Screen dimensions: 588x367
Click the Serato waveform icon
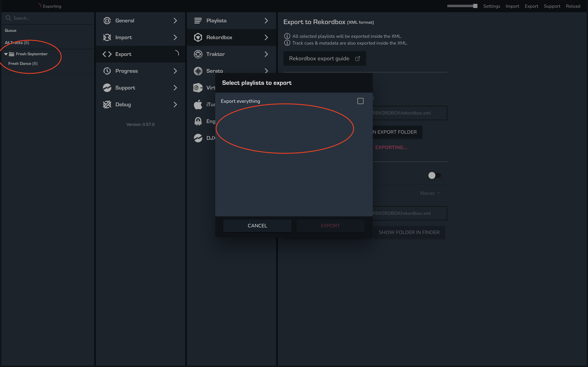pos(198,71)
